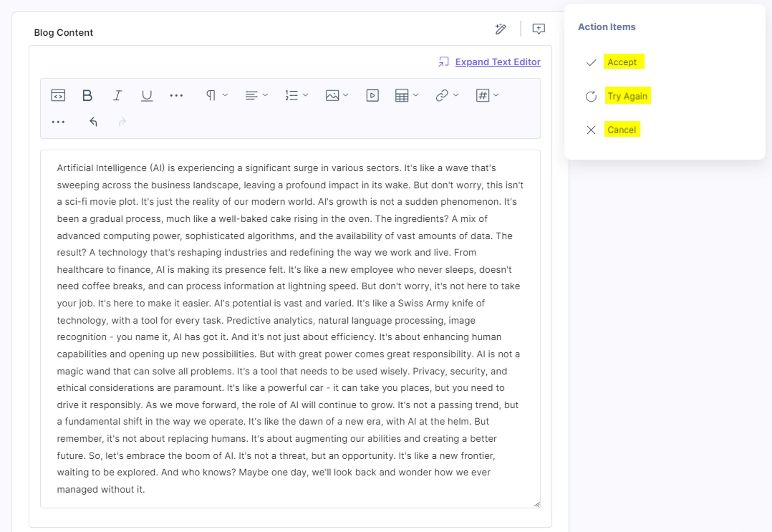Open the insert image dropdown
The image size is (772, 532).
pos(337,95)
